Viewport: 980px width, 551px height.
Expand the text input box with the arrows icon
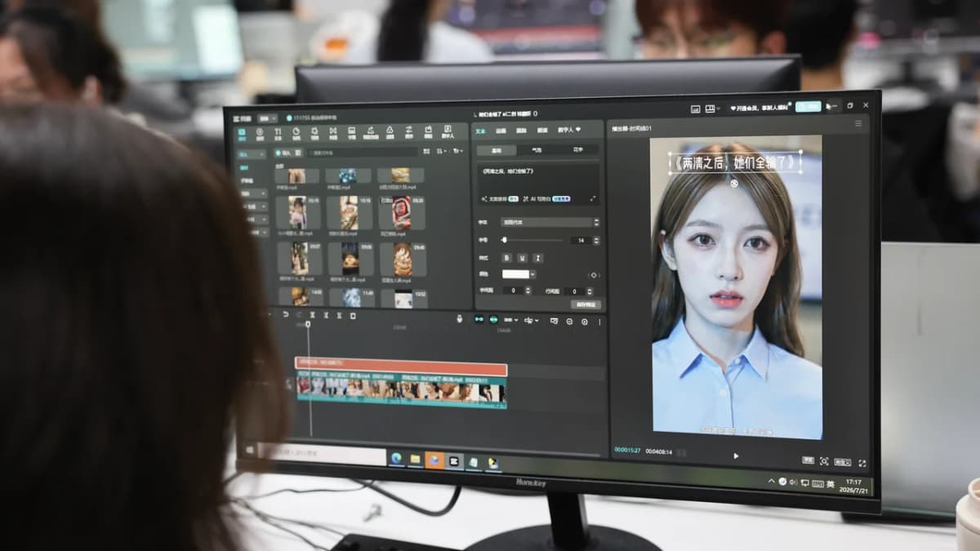coord(592,198)
